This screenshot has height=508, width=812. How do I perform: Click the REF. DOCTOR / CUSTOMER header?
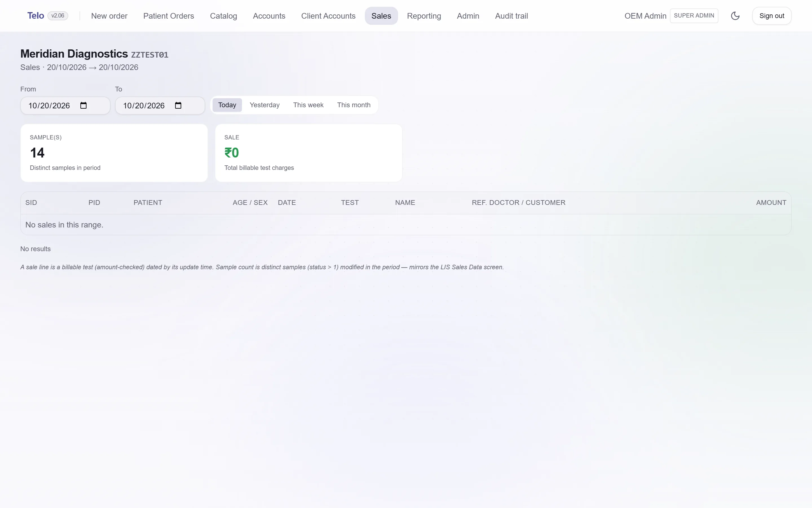click(x=518, y=203)
